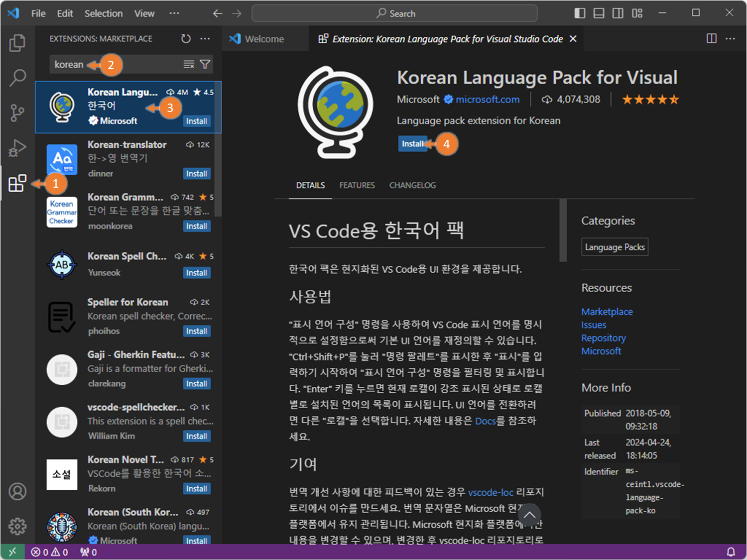Open the overflow menu ellipsis in menu bar

tap(174, 13)
